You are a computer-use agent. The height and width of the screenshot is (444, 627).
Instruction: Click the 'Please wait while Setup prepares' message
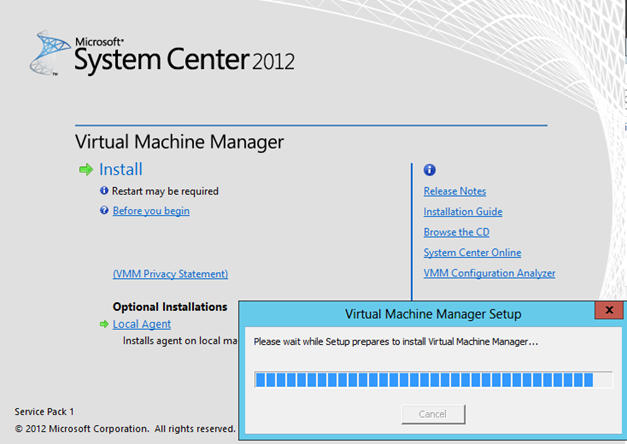396,342
